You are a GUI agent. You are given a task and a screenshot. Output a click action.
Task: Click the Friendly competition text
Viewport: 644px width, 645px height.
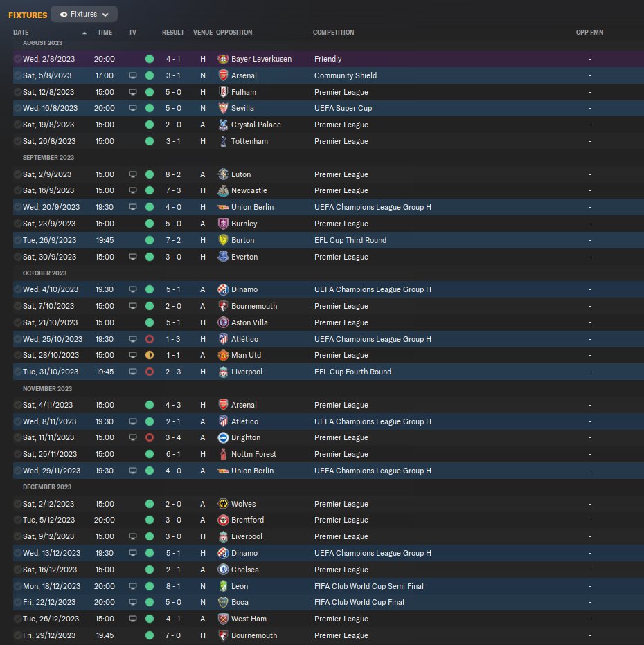point(328,59)
